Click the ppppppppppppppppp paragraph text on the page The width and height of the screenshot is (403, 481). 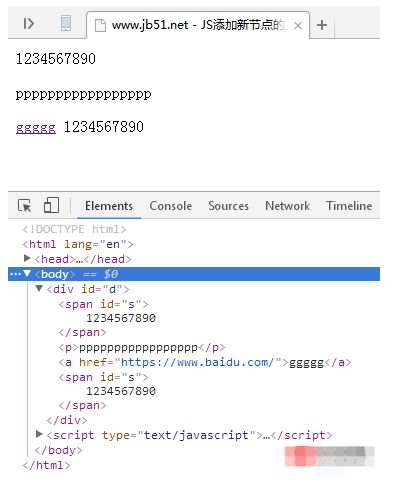[83, 95]
